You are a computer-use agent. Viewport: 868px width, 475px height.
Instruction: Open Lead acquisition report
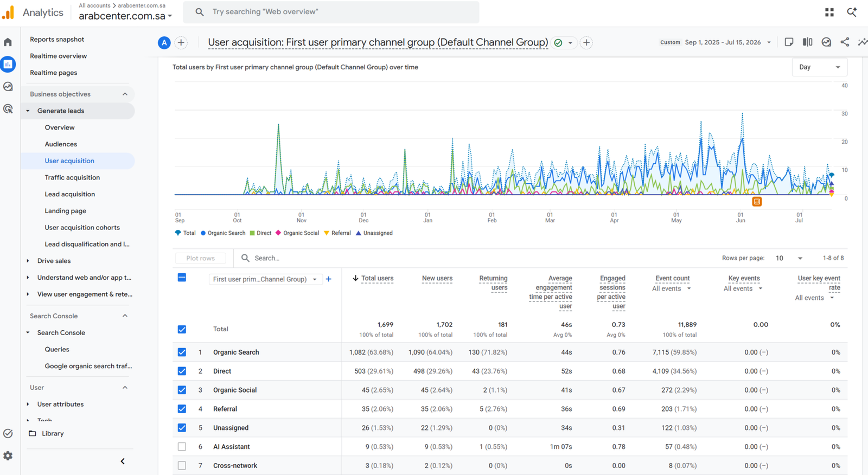[x=70, y=194]
